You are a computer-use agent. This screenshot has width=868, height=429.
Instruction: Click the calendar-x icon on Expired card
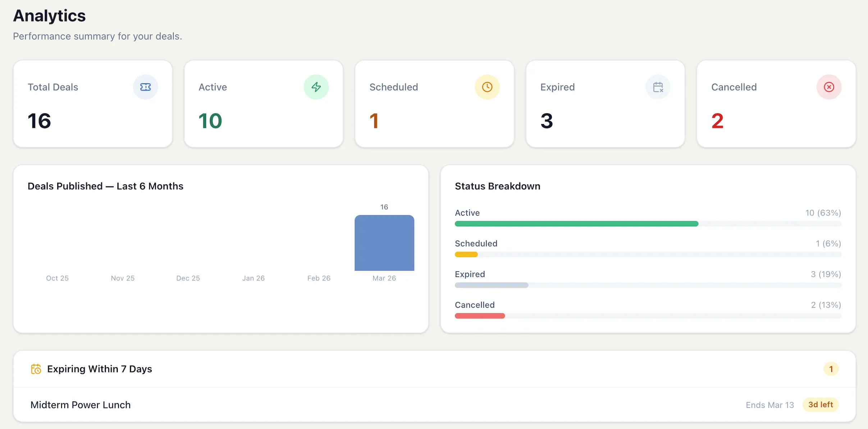658,87
